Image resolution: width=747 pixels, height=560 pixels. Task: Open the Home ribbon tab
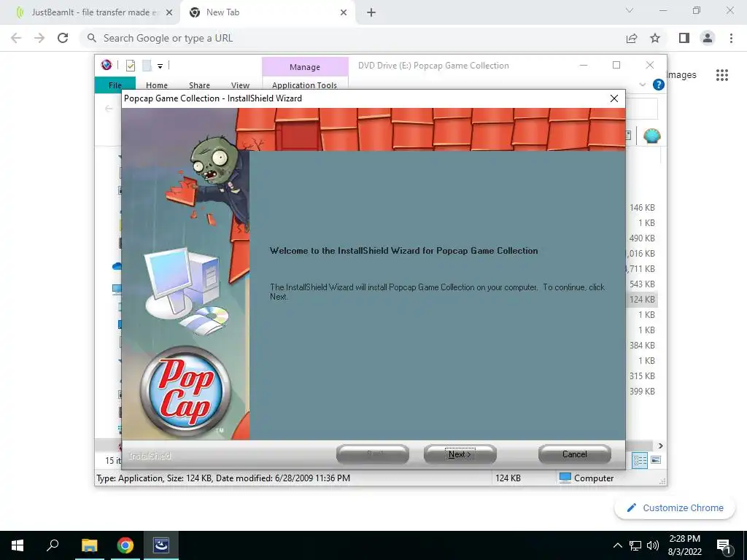point(157,85)
